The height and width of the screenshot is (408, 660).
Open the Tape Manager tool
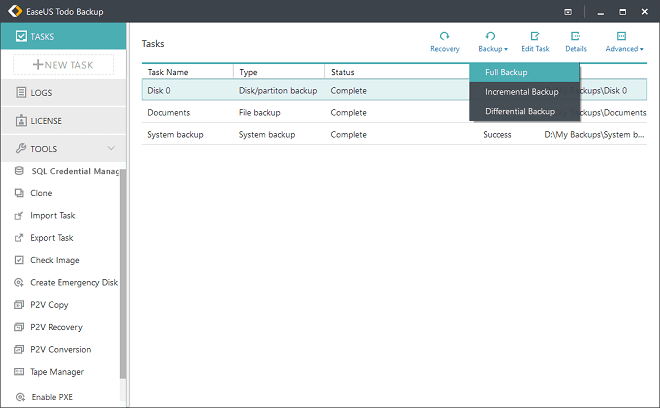point(57,372)
